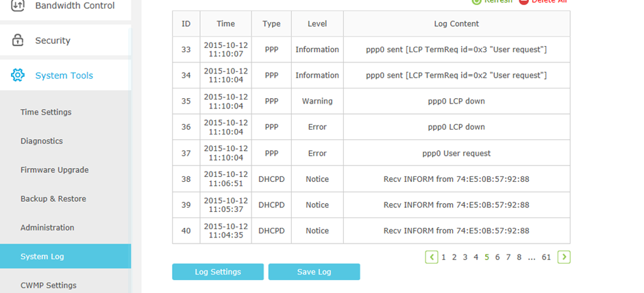Click the System Tools gear icon
This screenshot has height=293, width=644.
click(x=18, y=75)
